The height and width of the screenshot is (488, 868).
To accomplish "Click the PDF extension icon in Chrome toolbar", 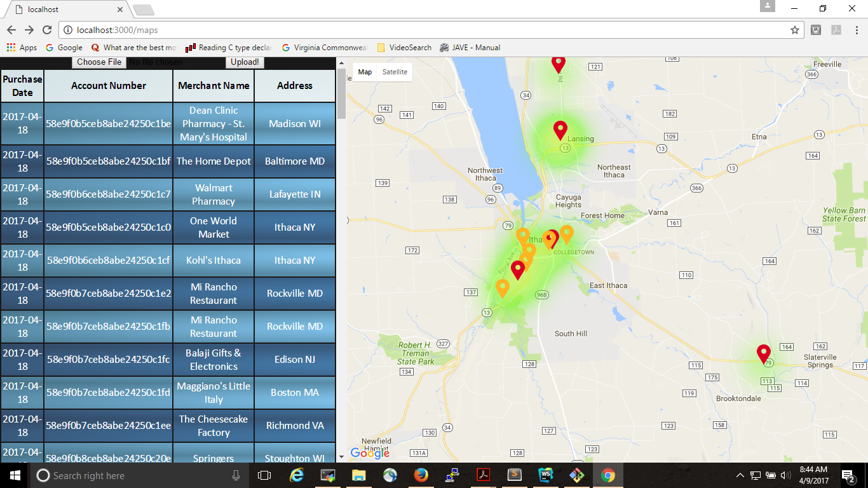I will [836, 30].
